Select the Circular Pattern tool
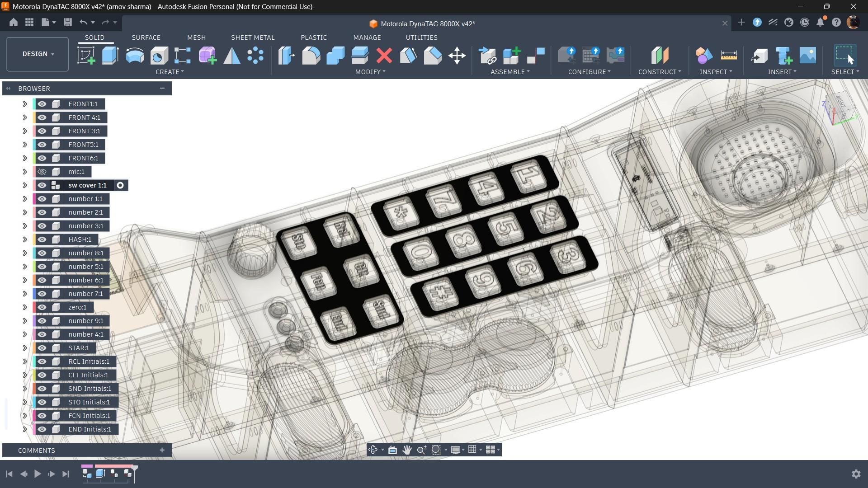The height and width of the screenshot is (488, 868). (x=255, y=56)
